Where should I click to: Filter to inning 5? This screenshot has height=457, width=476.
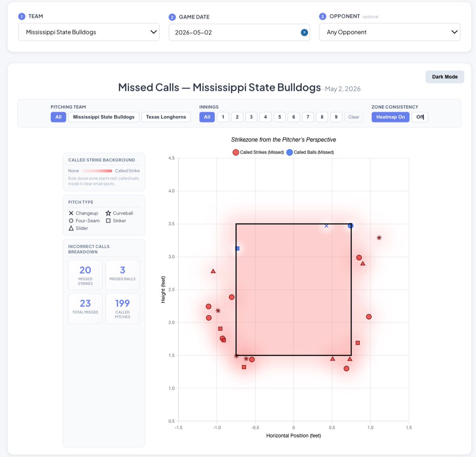(x=280, y=117)
